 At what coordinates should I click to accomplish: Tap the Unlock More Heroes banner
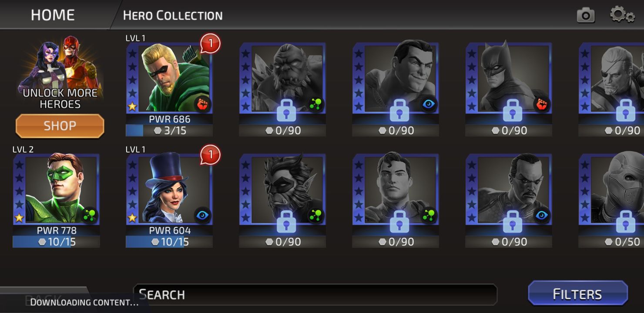click(x=60, y=72)
